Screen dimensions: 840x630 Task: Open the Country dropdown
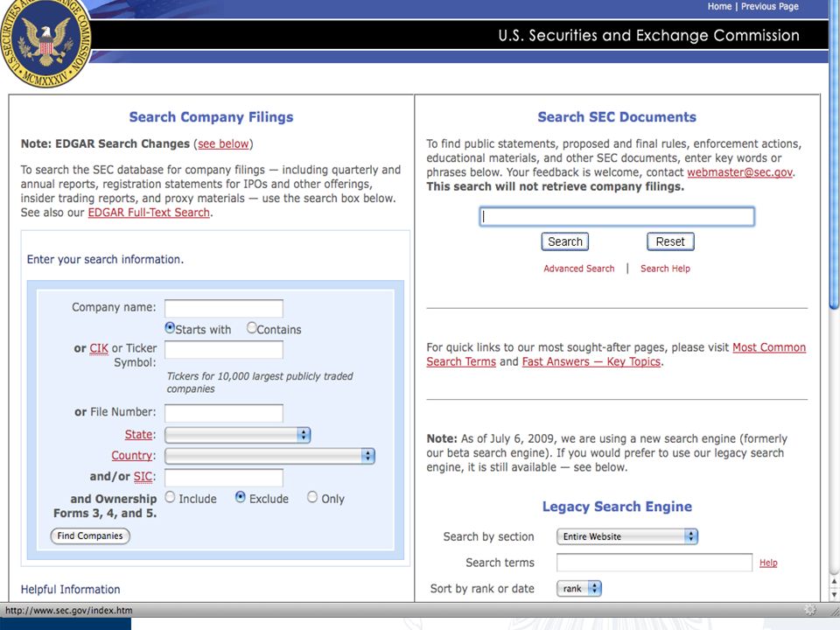pyautogui.click(x=269, y=456)
